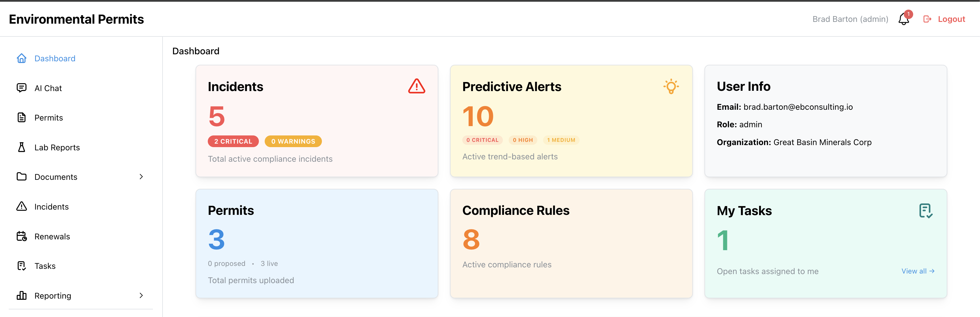This screenshot has height=317, width=980.
Task: Open the Predictive Alerts card heading
Action: click(x=512, y=86)
